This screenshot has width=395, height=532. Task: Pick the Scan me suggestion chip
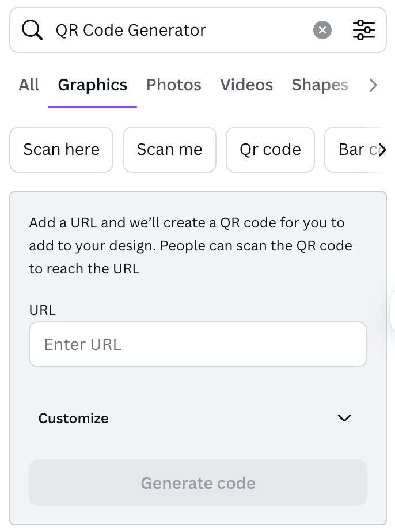(169, 150)
